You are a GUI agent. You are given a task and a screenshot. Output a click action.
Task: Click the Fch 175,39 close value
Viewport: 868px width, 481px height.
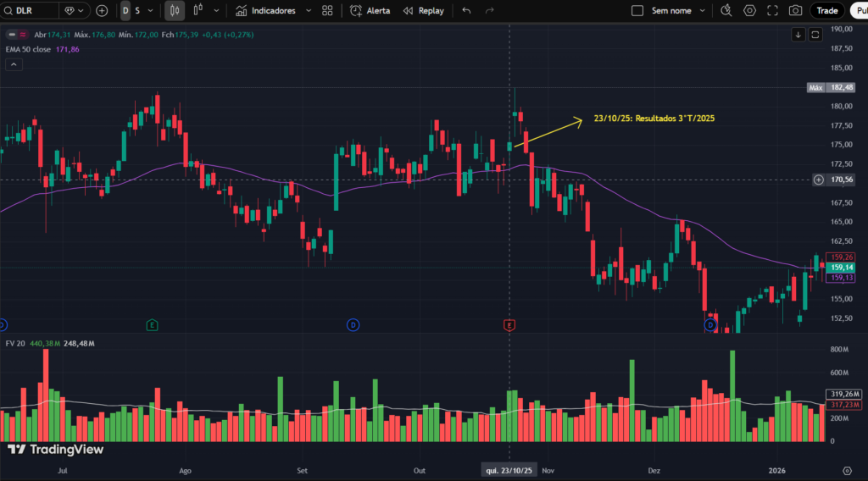pyautogui.click(x=180, y=34)
